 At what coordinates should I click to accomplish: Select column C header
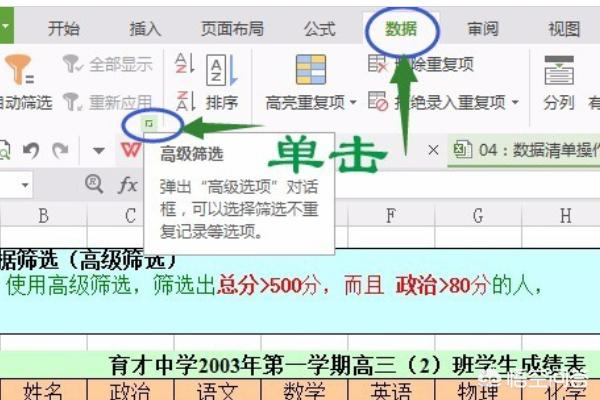coord(130,216)
